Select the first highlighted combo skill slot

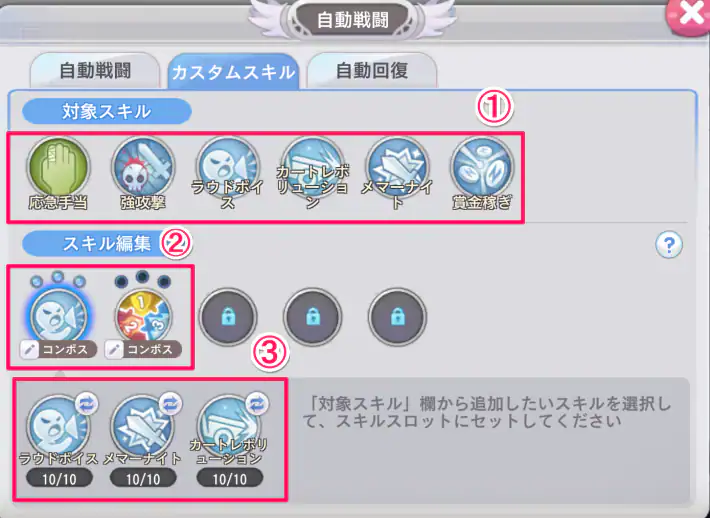(x=58, y=315)
